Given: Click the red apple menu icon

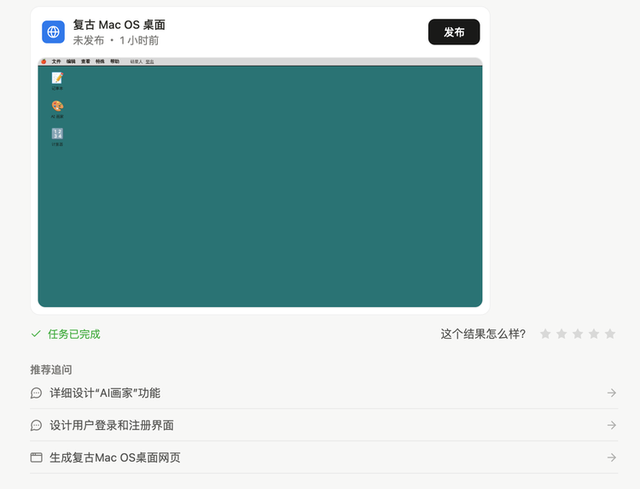Looking at the screenshot, I should 44,62.
